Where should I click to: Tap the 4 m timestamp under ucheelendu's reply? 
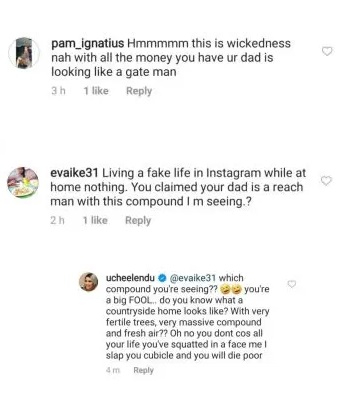pos(113,370)
